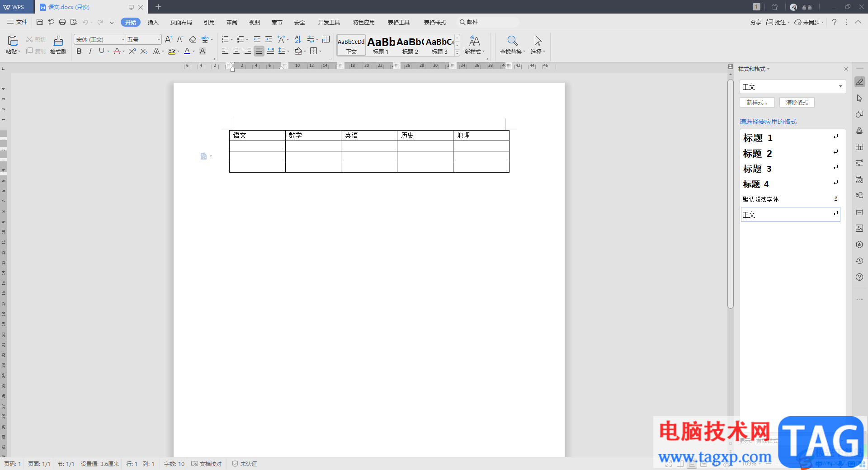The height and width of the screenshot is (470, 868).
Task: Click the New Style (新样式) ribbon icon
Action: point(474,41)
